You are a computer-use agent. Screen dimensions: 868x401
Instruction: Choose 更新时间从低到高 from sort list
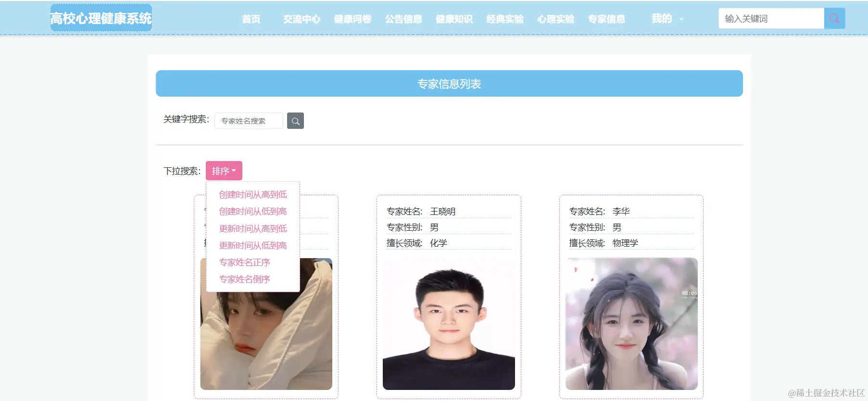[x=253, y=245]
